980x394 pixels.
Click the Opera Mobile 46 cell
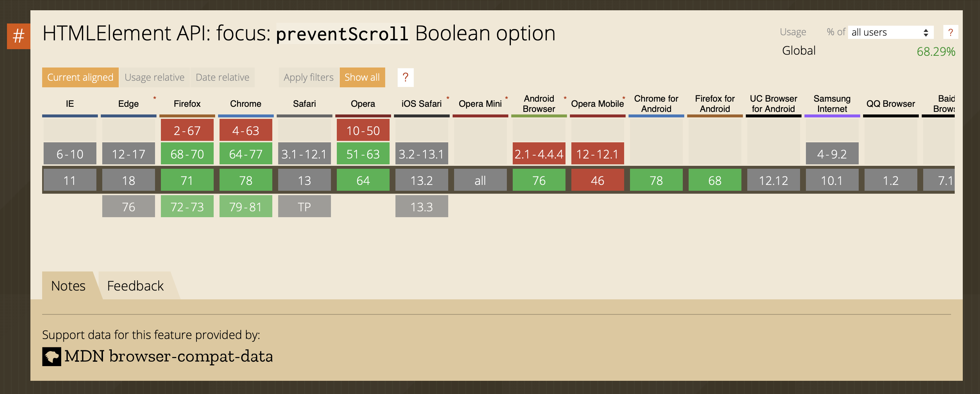[598, 180]
